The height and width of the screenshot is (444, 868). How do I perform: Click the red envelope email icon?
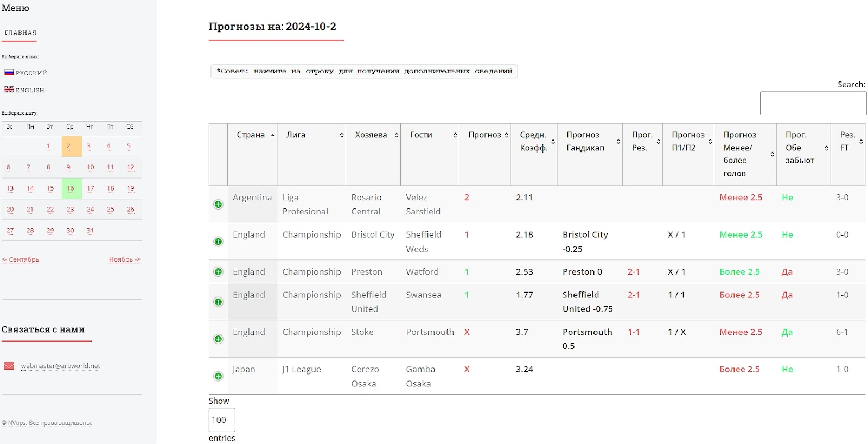(x=9, y=366)
